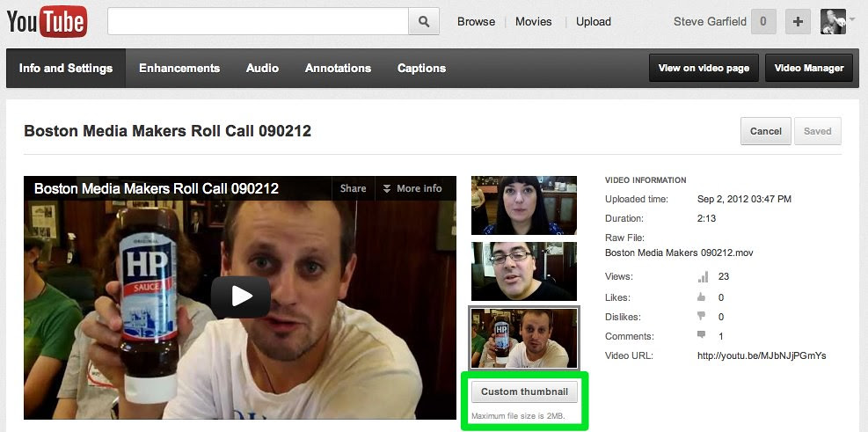Expand More info in the player
The width and height of the screenshot is (868, 432).
tap(413, 188)
